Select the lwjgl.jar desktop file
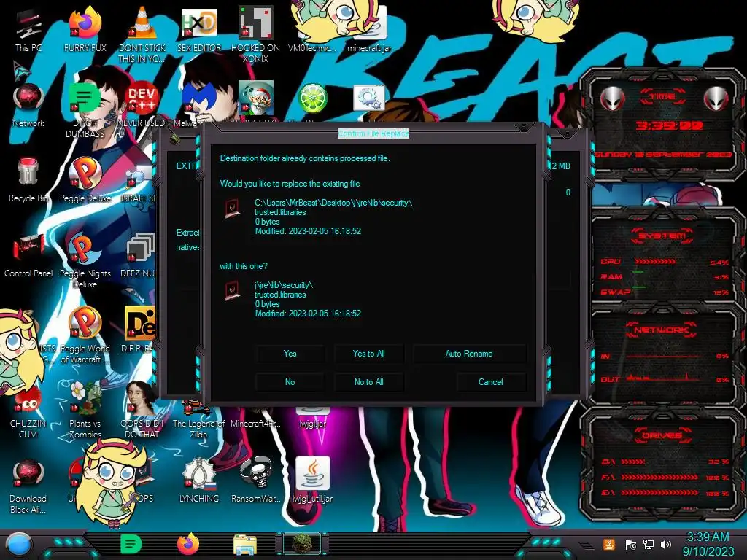The width and height of the screenshot is (747, 560). pyautogui.click(x=312, y=419)
